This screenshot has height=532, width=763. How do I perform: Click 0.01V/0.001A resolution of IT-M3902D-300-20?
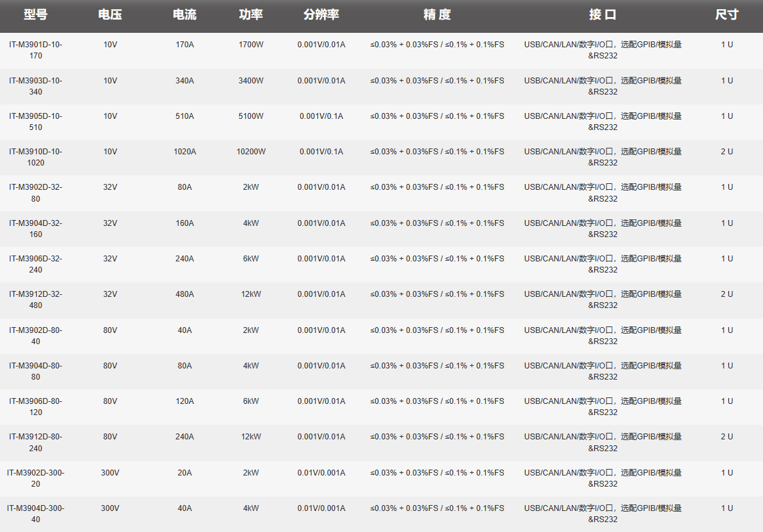coord(321,473)
